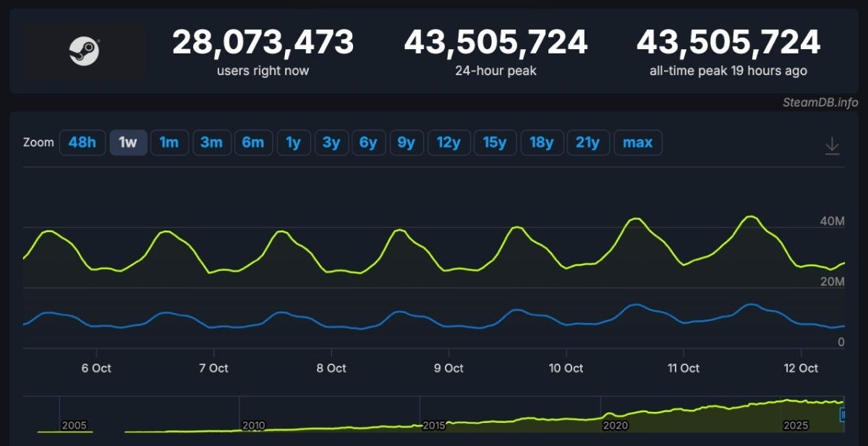Click the navigator range handle at 2025
868x446 pixels.
point(842,415)
